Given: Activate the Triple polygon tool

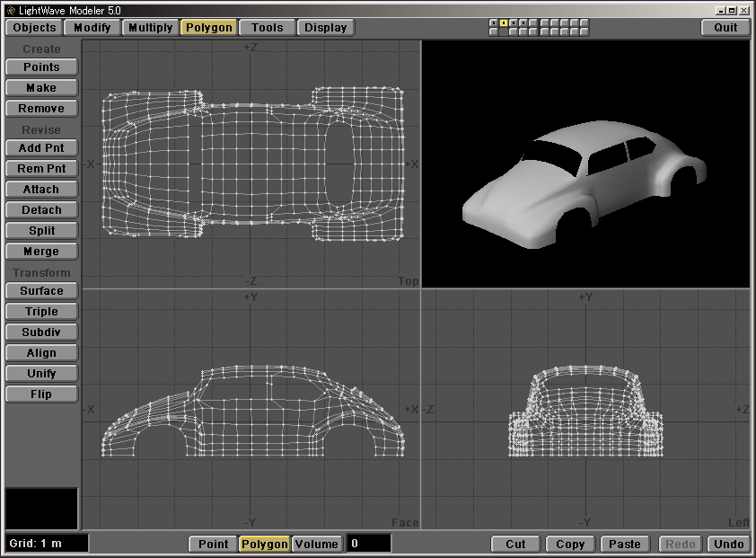Looking at the screenshot, I should point(41,312).
